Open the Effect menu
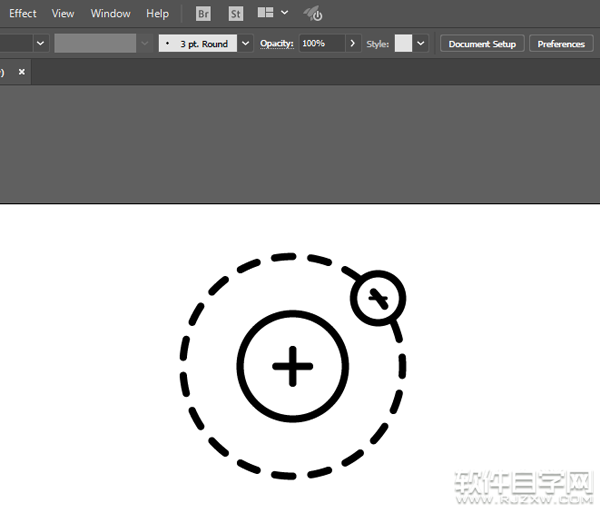 coord(23,14)
